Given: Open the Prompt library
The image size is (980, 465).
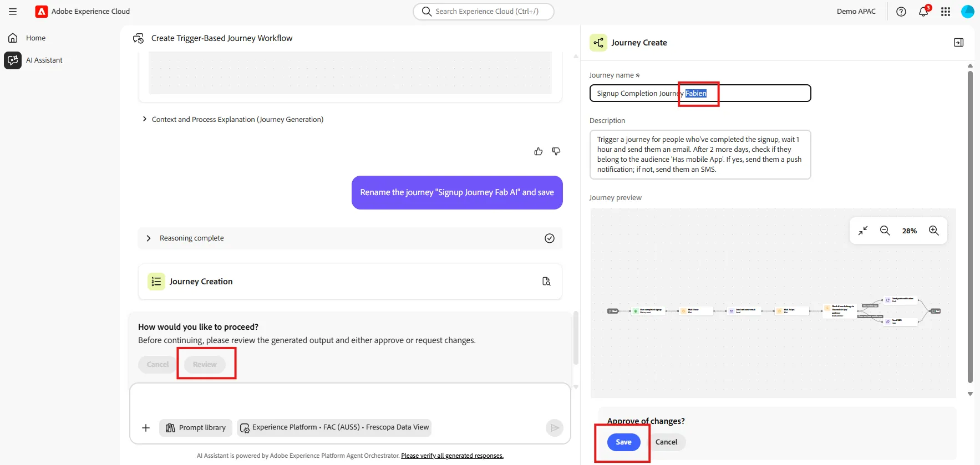Looking at the screenshot, I should [196, 427].
